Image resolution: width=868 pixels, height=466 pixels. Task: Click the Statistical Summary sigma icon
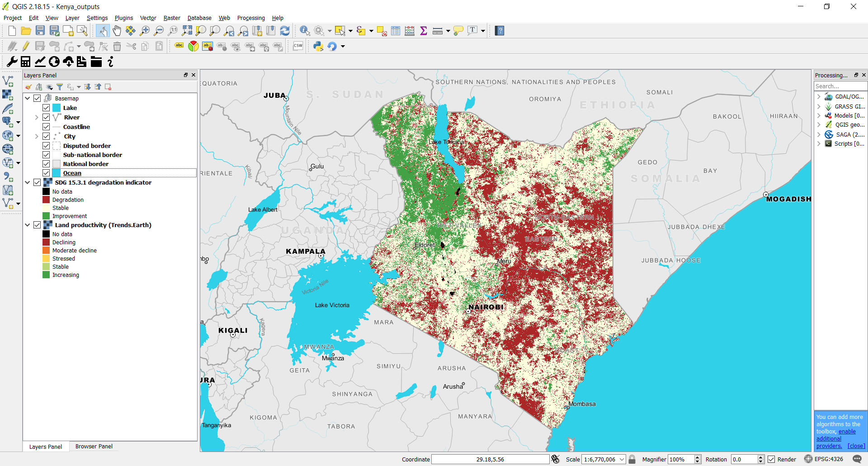424,31
